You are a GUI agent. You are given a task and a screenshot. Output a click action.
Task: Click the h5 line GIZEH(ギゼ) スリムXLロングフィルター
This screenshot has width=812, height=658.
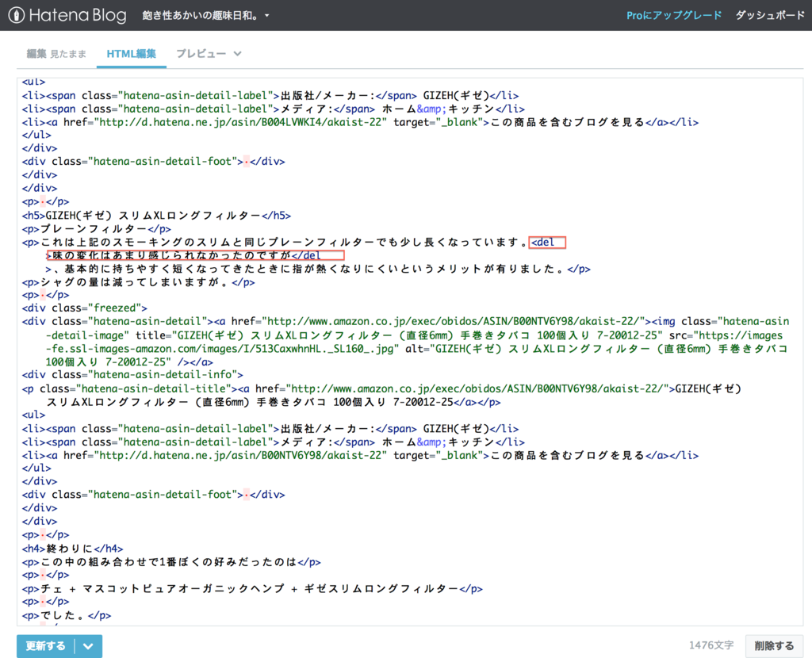[x=156, y=216]
